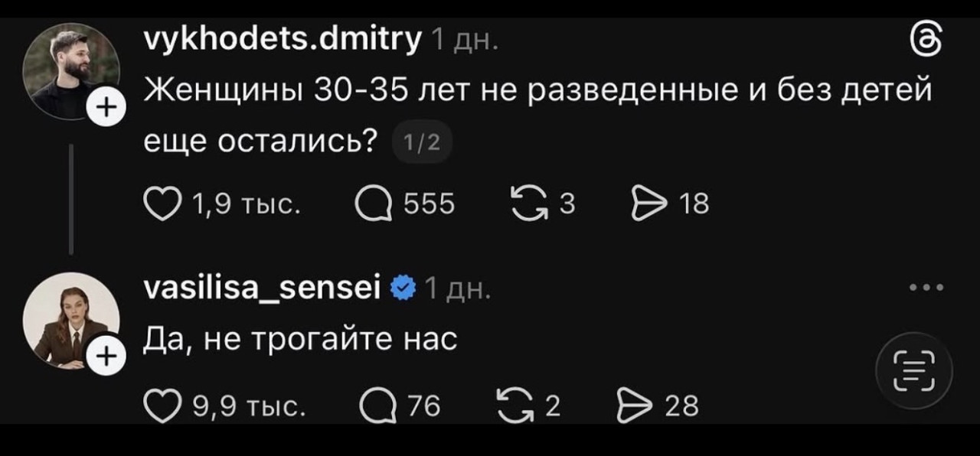This screenshot has width=980, height=456.
Task: Share the vasilisa_sensei reply via send icon
Action: click(632, 406)
